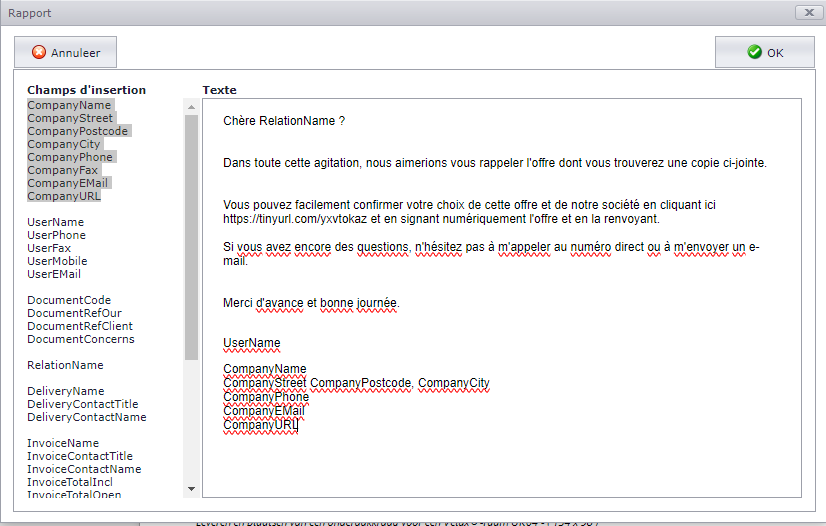
Task: Select CompanyEMail in insertion fields list
Action: tap(67, 183)
